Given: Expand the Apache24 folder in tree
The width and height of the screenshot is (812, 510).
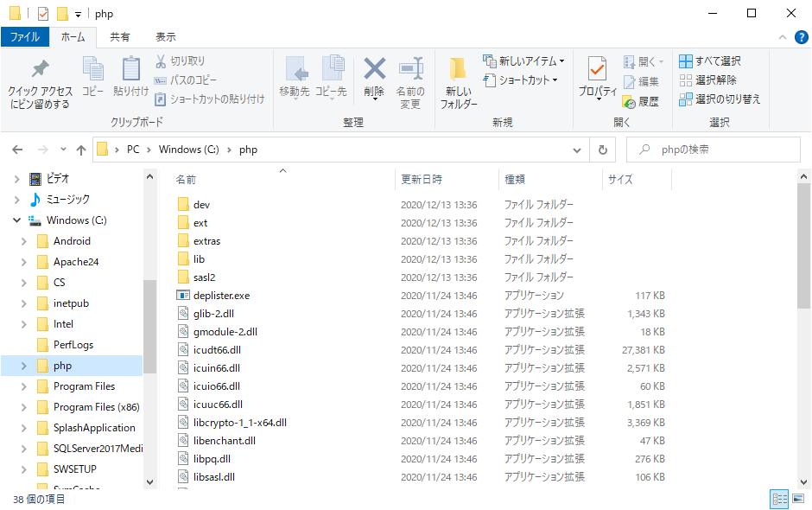Looking at the screenshot, I should (x=24, y=262).
